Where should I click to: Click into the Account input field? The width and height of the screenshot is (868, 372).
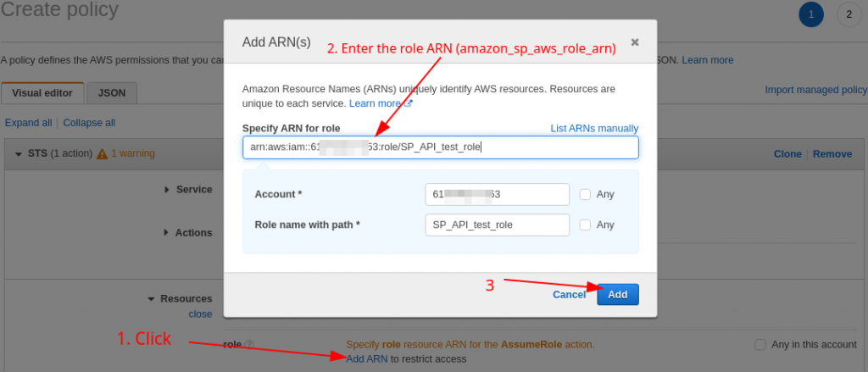click(x=497, y=194)
